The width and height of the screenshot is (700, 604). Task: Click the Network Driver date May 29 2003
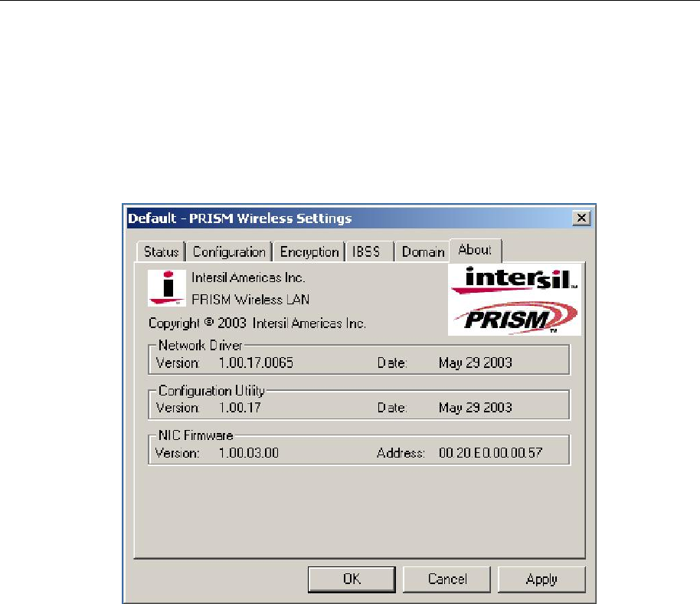(475, 363)
